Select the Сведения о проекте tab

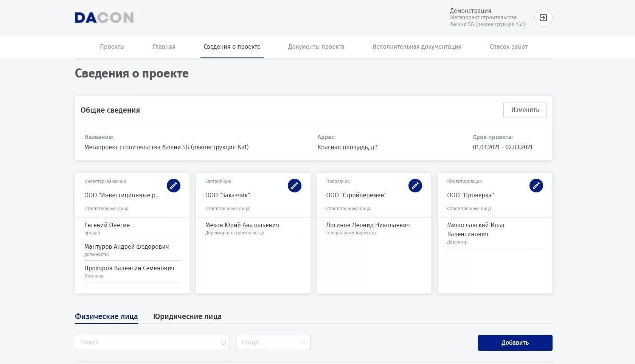232,47
